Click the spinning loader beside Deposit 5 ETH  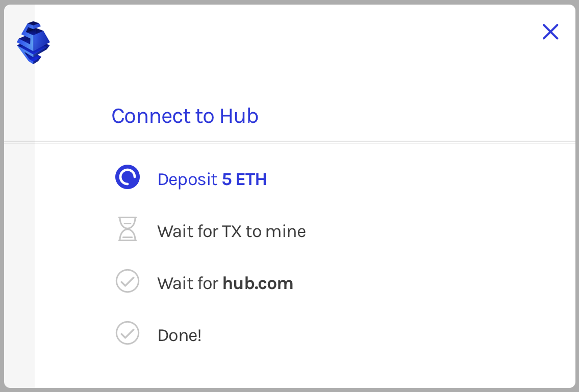point(128,177)
